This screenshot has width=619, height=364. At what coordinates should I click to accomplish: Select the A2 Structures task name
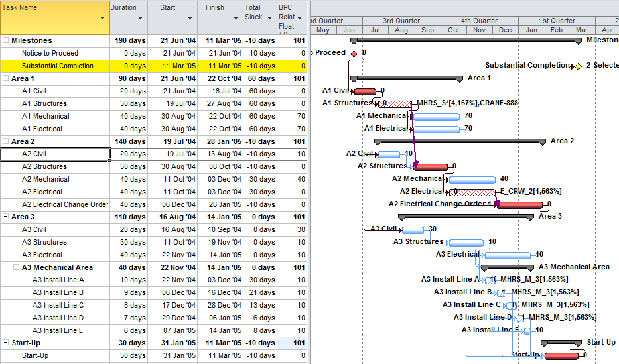click(x=44, y=167)
